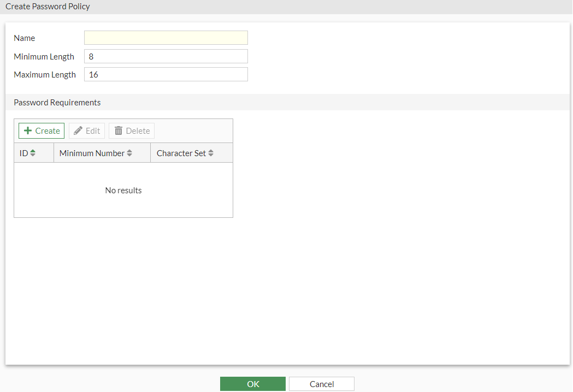Image resolution: width=573 pixels, height=392 pixels.
Task: Click Cancel to discard the policy
Action: [321, 383]
